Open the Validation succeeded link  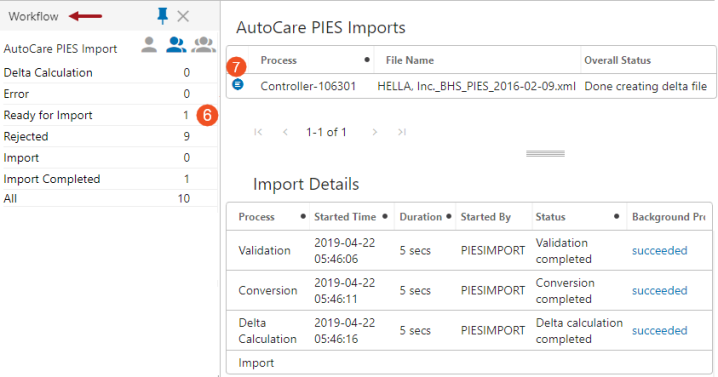click(659, 251)
